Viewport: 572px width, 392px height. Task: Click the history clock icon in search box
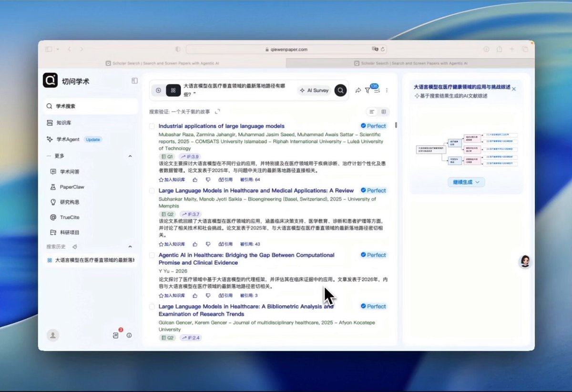point(158,90)
